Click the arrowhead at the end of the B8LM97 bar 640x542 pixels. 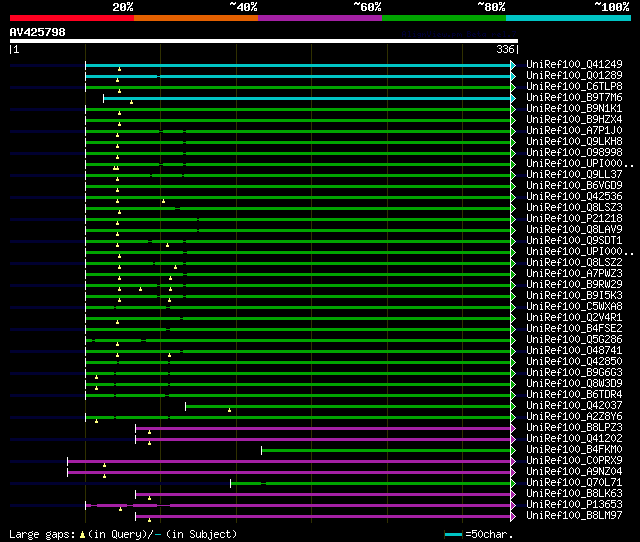click(514, 516)
